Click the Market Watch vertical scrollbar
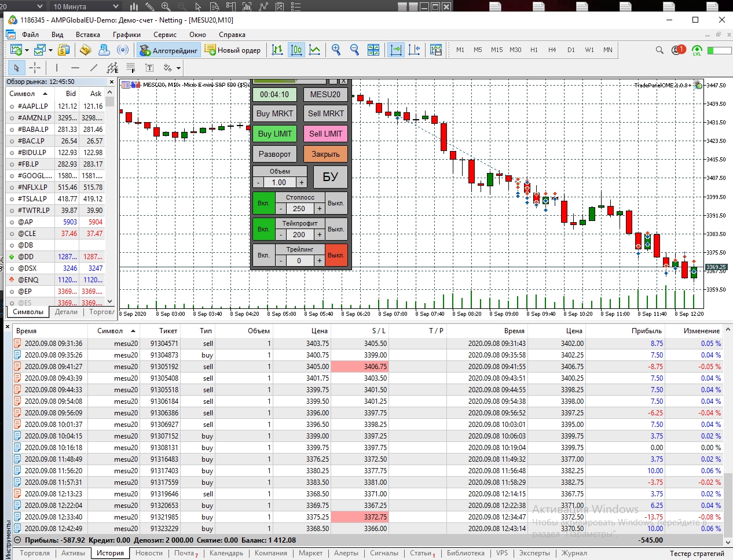733x560 pixels. pyautogui.click(x=110, y=197)
